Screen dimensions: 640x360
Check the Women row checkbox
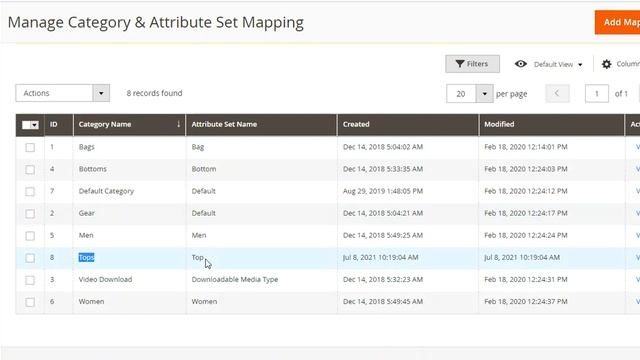[x=30, y=302]
